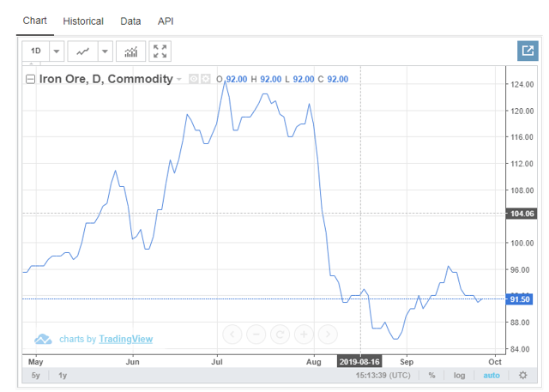
Task: Reset chart with the refresh button
Action: (x=280, y=335)
